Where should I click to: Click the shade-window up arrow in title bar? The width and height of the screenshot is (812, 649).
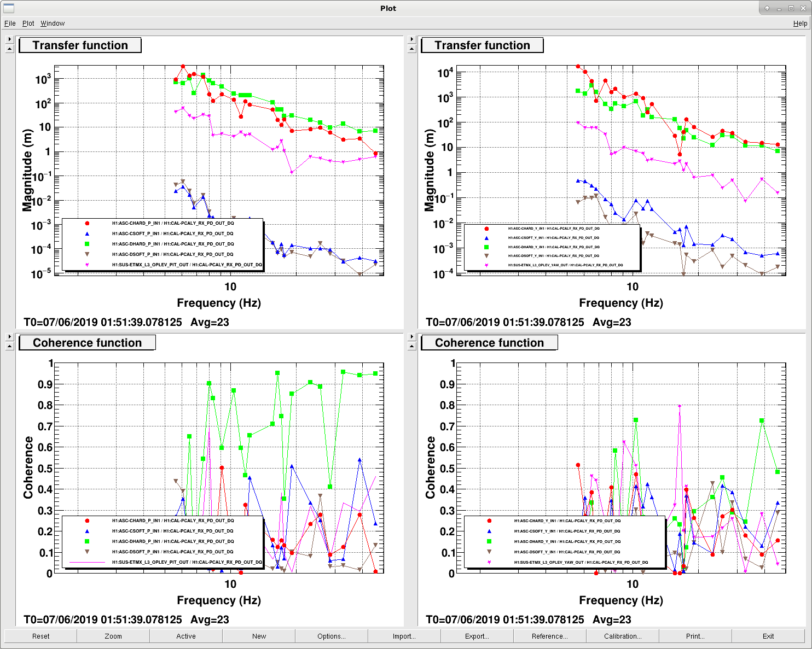click(767, 8)
